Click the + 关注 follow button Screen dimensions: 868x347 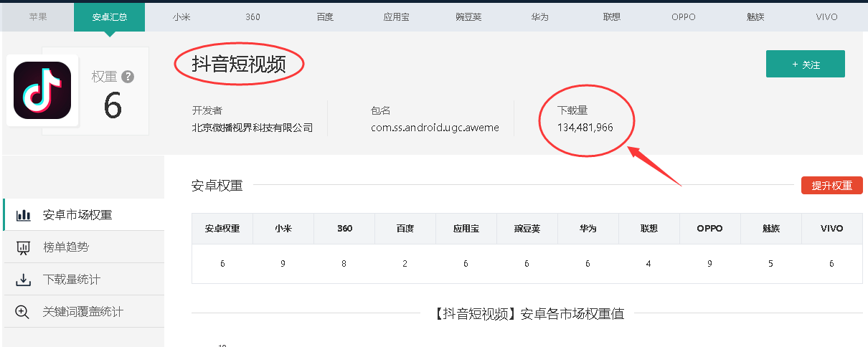[806, 64]
